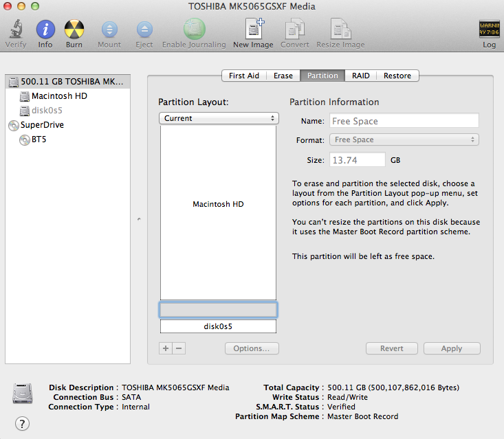Viewport: 504px width, 439px height.
Task: Click the green zoom window button
Action: click(35, 6)
